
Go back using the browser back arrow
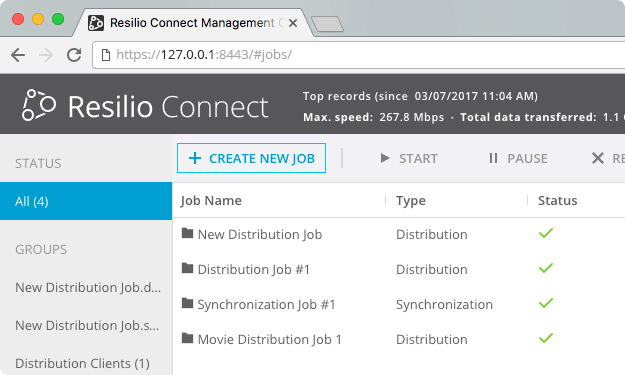[18, 55]
